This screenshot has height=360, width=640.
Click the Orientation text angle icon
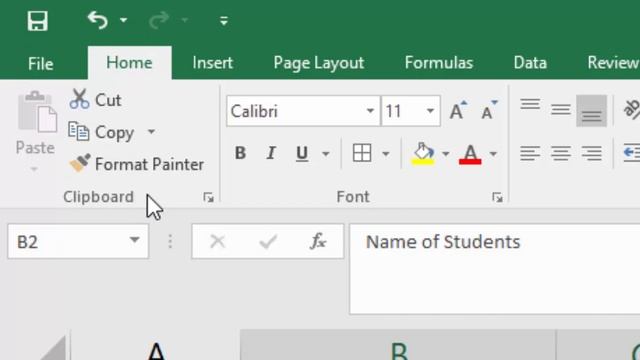click(x=631, y=109)
